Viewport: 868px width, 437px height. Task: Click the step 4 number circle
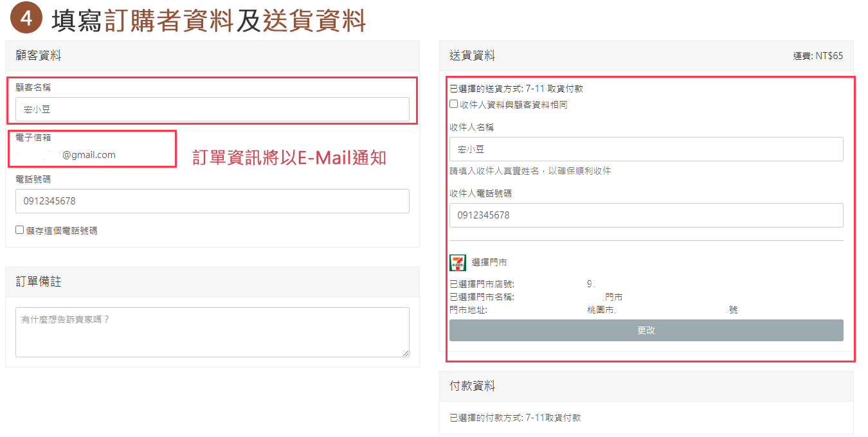26,19
